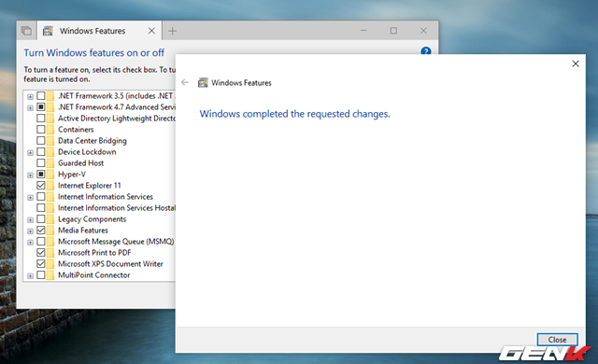Enable Legacy Components checkbox
Image resolution: width=598 pixels, height=364 pixels.
point(41,219)
